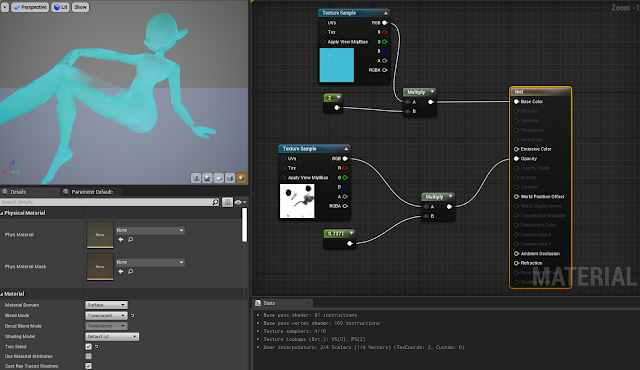Click search magnifier in Search Details box

(215, 202)
